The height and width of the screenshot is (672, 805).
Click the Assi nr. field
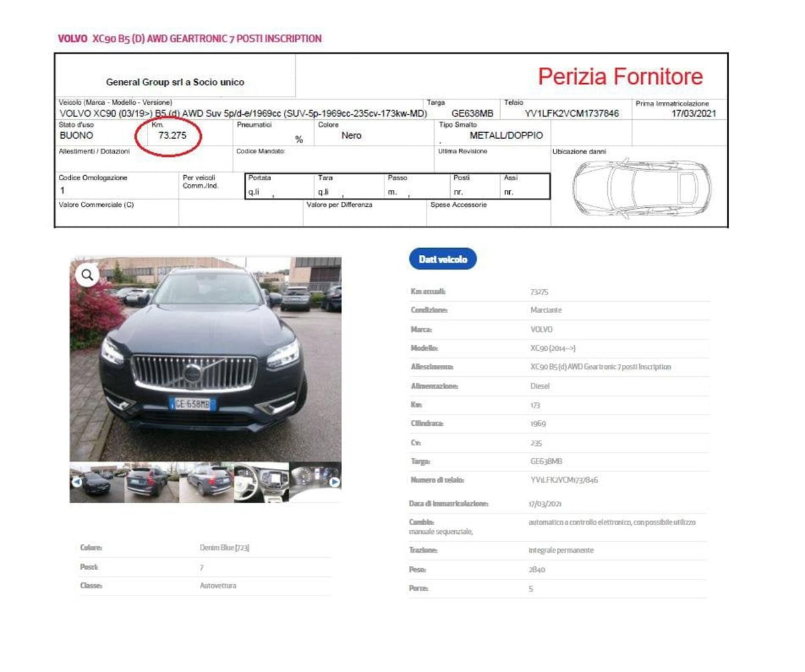tap(525, 186)
